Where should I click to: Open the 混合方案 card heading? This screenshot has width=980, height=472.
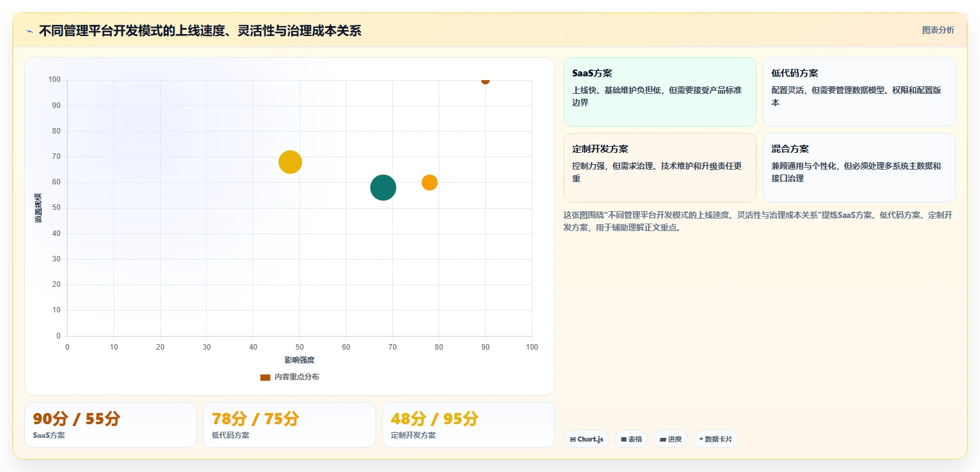(790, 149)
